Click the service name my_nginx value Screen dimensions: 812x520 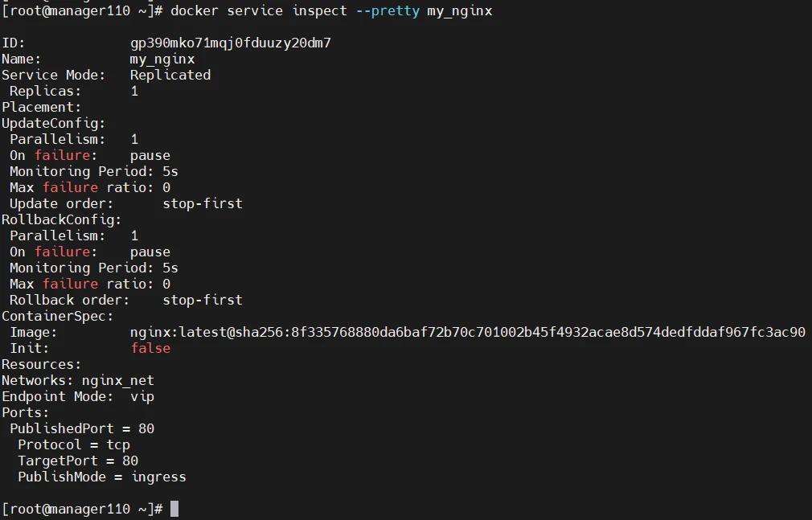(x=162, y=59)
